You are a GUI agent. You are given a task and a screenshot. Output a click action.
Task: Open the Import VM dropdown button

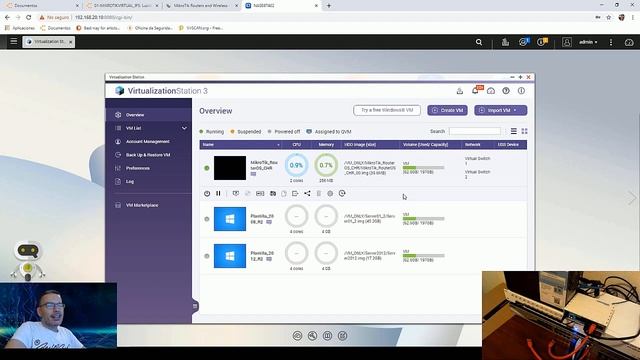500,110
